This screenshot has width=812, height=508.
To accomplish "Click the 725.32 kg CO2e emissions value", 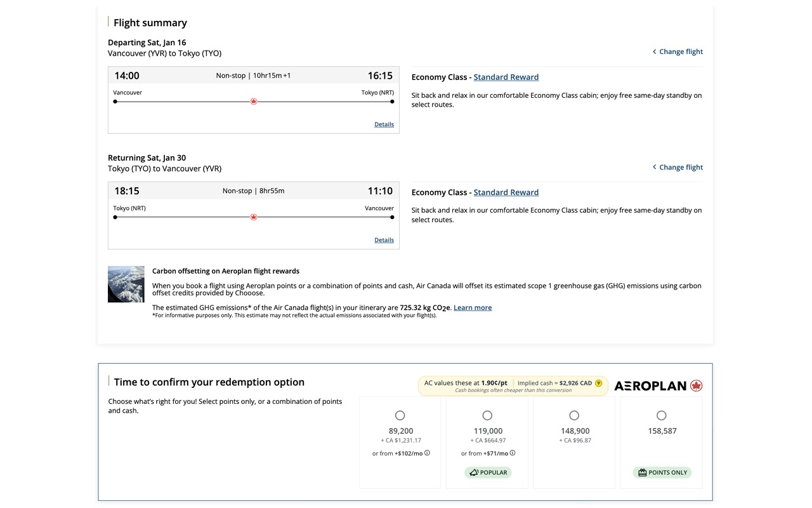I will 425,308.
